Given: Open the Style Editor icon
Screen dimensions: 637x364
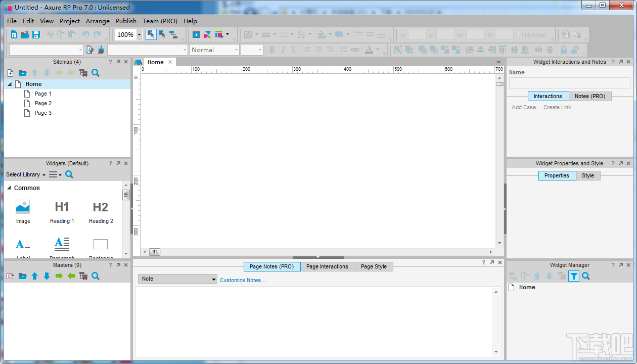Looking at the screenshot, I should [89, 50].
